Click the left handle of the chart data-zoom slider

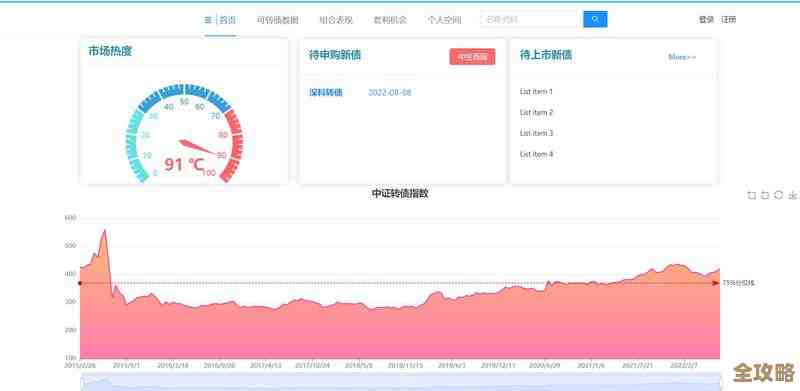click(81, 383)
